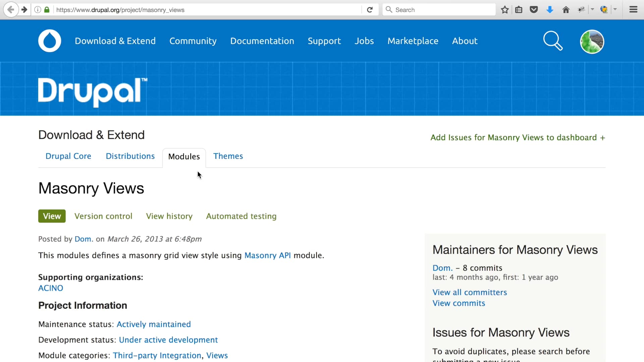The image size is (644, 362).
Task: Select the Version control button
Action: (x=103, y=216)
